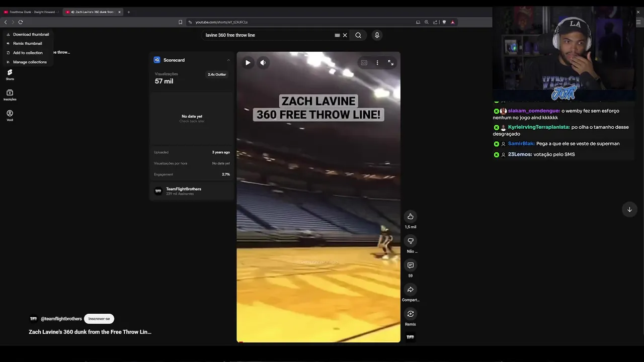Open the on-screen keyboard icon in search
This screenshot has width=644, height=362.
pyautogui.click(x=337, y=35)
